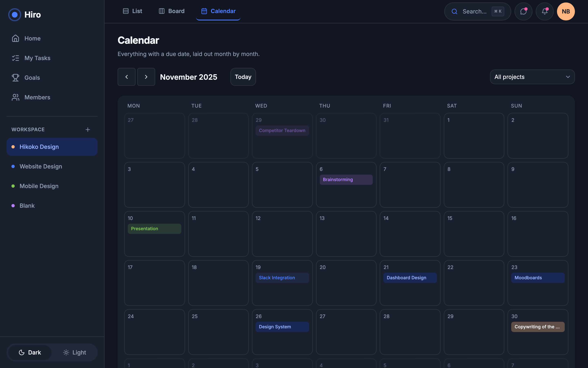The height and width of the screenshot is (368, 588).
Task: Open the Copywriting of the ... event
Action: [x=538, y=327]
